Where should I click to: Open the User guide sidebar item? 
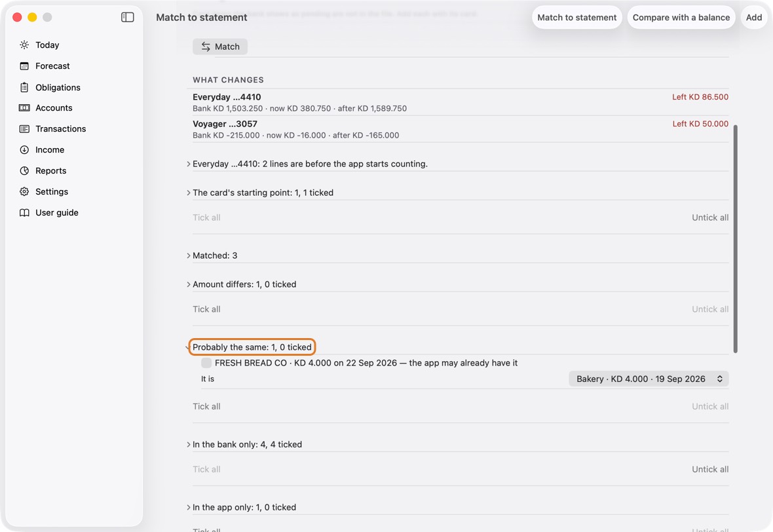point(57,212)
